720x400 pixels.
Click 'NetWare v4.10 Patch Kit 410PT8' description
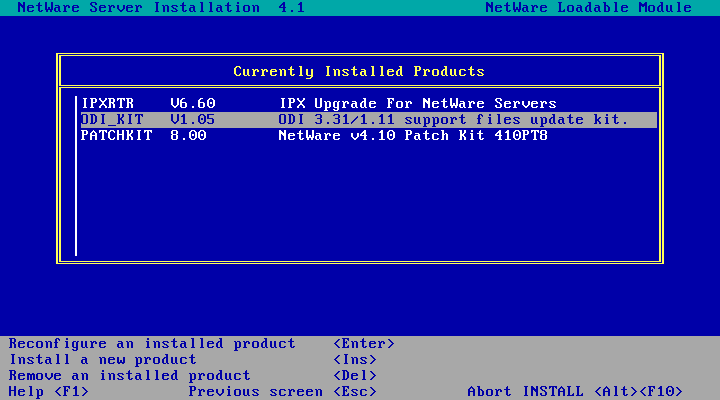(x=413, y=135)
